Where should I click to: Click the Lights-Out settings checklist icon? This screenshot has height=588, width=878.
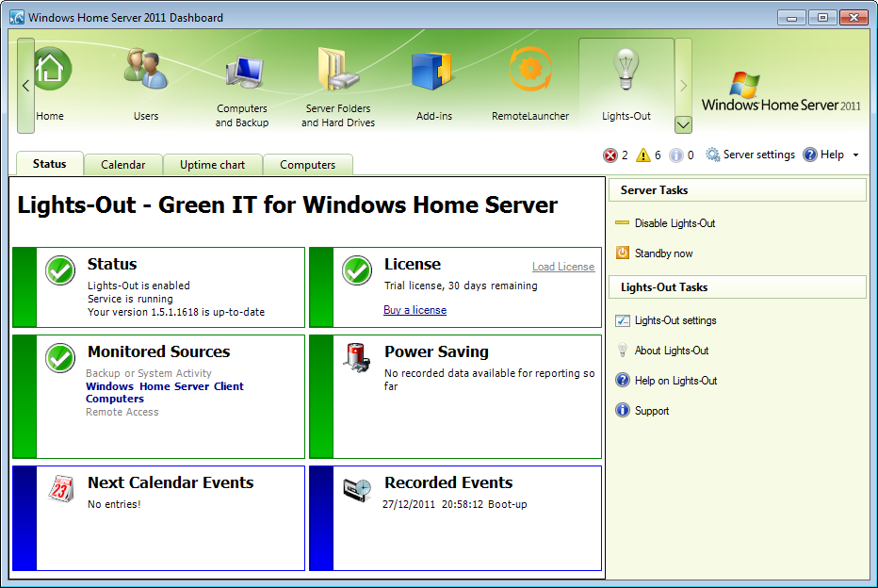click(x=622, y=320)
